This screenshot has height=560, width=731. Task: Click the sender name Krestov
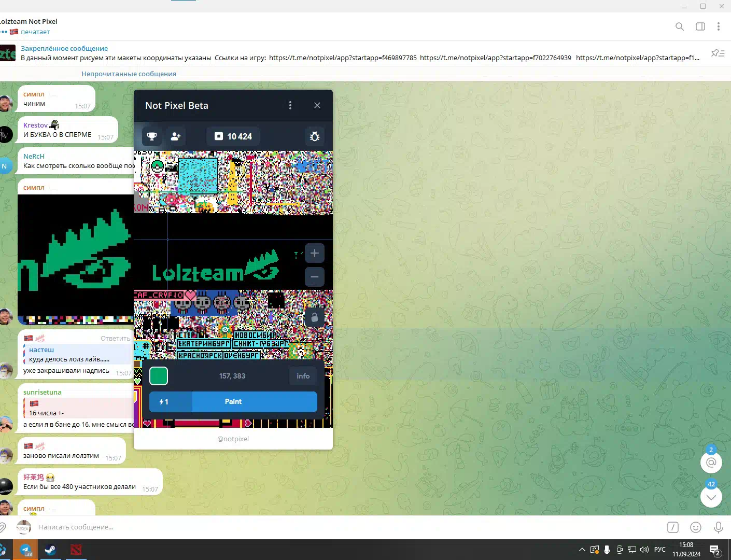(35, 125)
